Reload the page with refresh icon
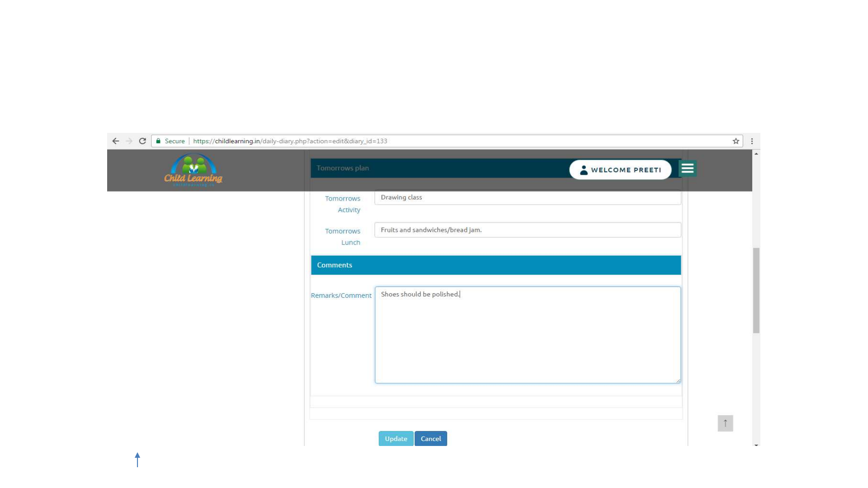Image resolution: width=868 pixels, height=488 pixels. (x=142, y=141)
